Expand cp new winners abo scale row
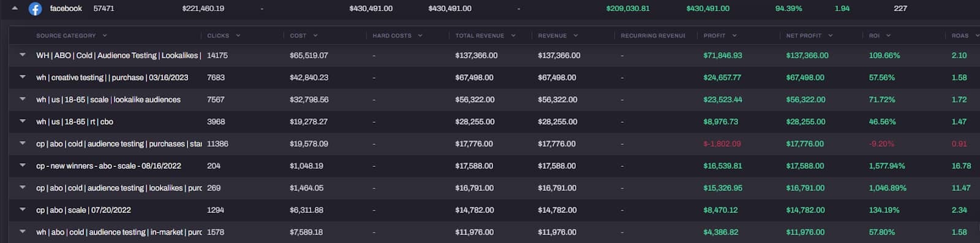The width and height of the screenshot is (980, 243). click(x=23, y=166)
